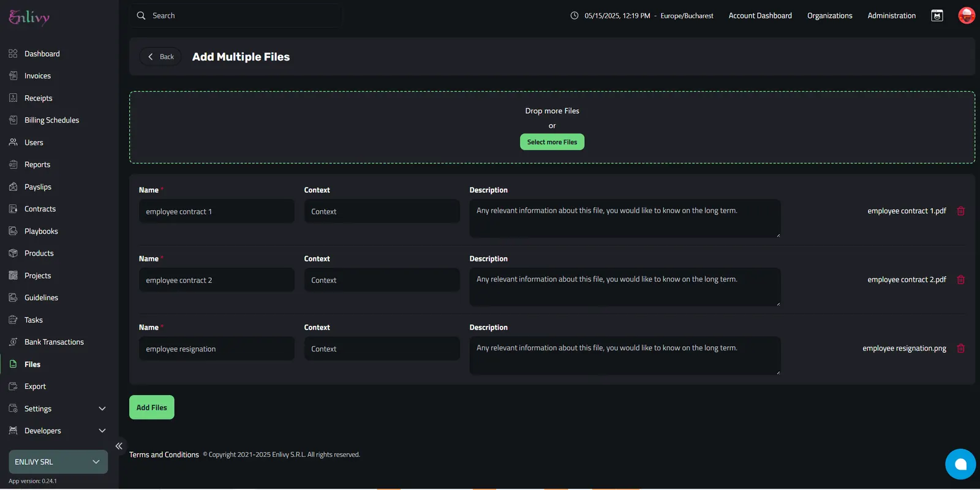Expand the Developers submenu chevron
This screenshot has width=980, height=490.
102,431
